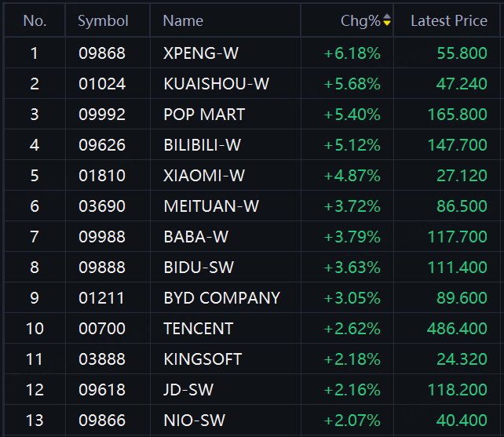Click latest price 40.400
This screenshot has height=437, width=504.
tap(462, 421)
